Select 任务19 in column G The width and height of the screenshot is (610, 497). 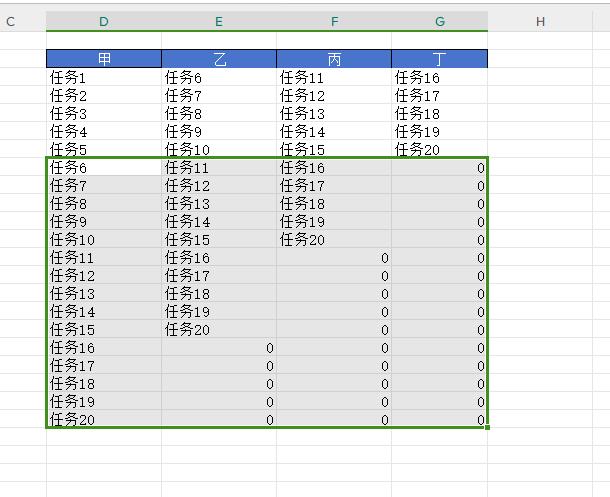click(x=440, y=131)
